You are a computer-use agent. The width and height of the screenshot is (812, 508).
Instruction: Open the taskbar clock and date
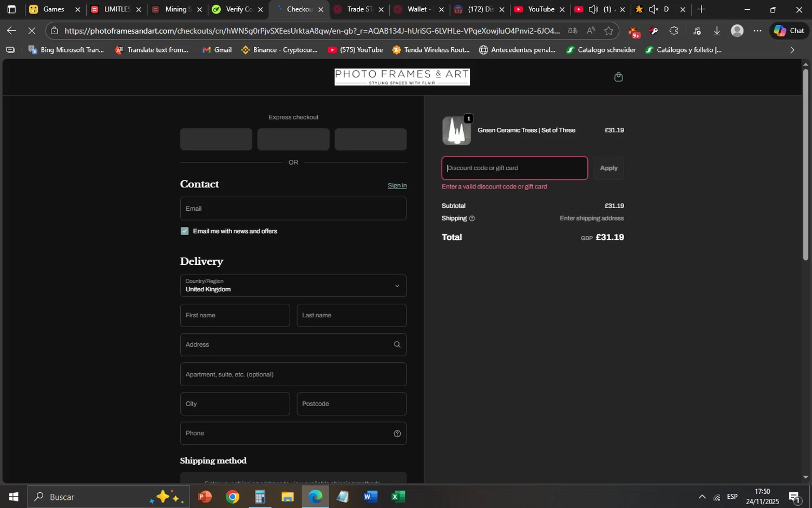(x=762, y=497)
